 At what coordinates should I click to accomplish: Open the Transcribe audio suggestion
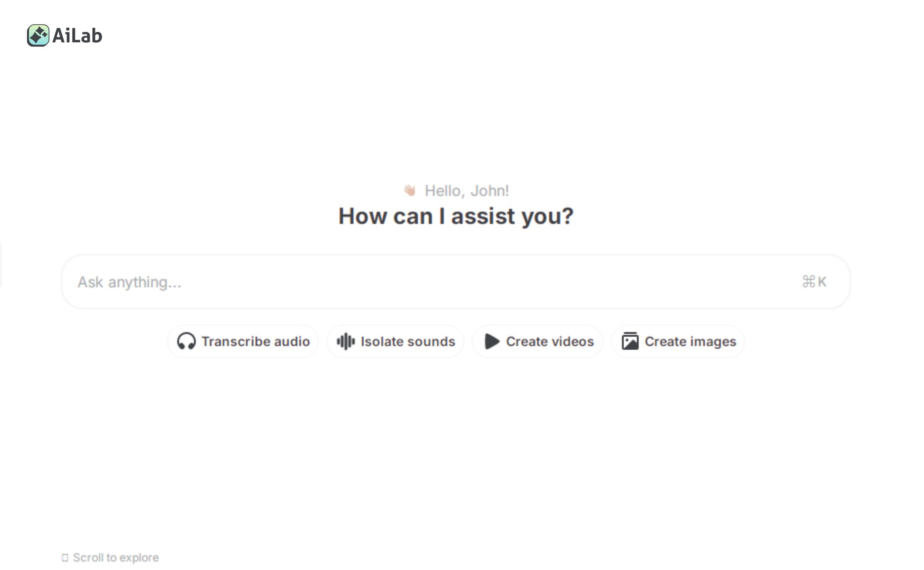[243, 341]
